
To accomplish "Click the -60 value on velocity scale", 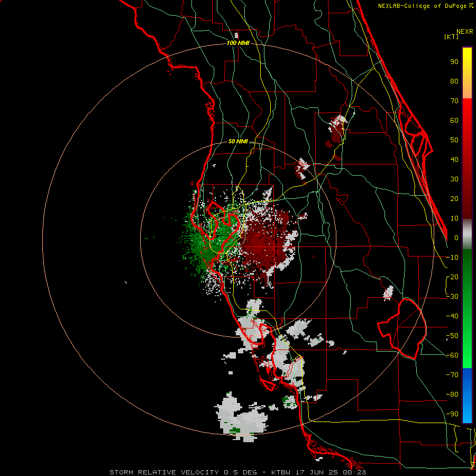I will click(452, 355).
